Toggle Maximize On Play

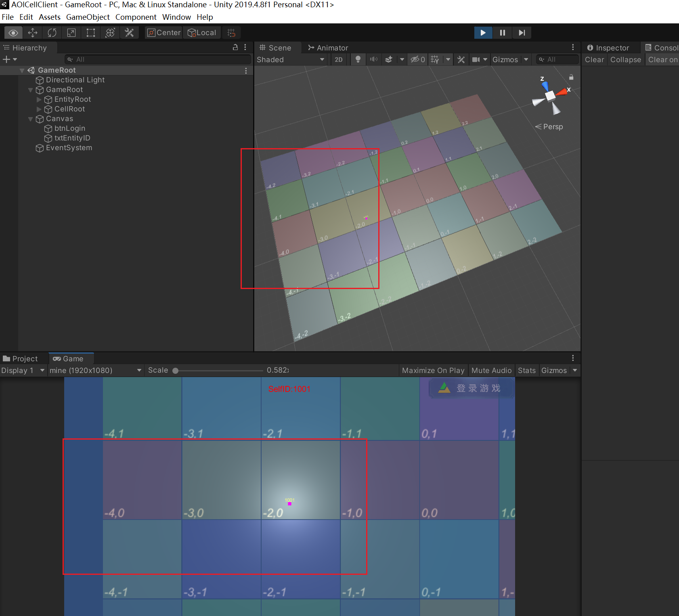[433, 370]
